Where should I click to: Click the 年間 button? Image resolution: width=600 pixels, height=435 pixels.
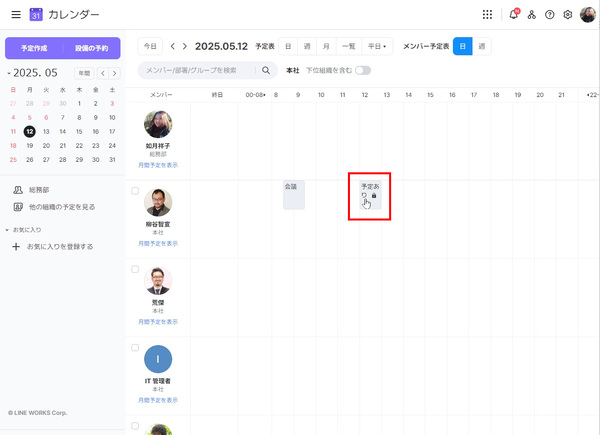pyautogui.click(x=84, y=73)
